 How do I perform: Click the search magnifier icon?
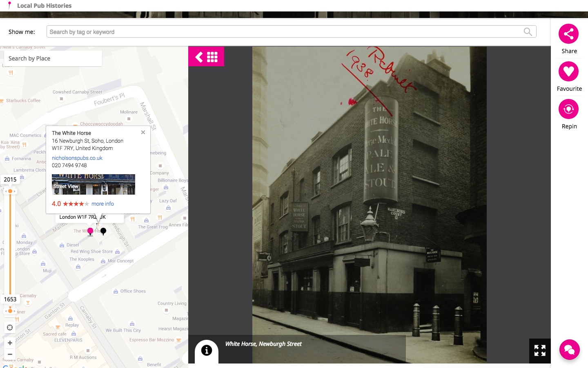coord(528,32)
